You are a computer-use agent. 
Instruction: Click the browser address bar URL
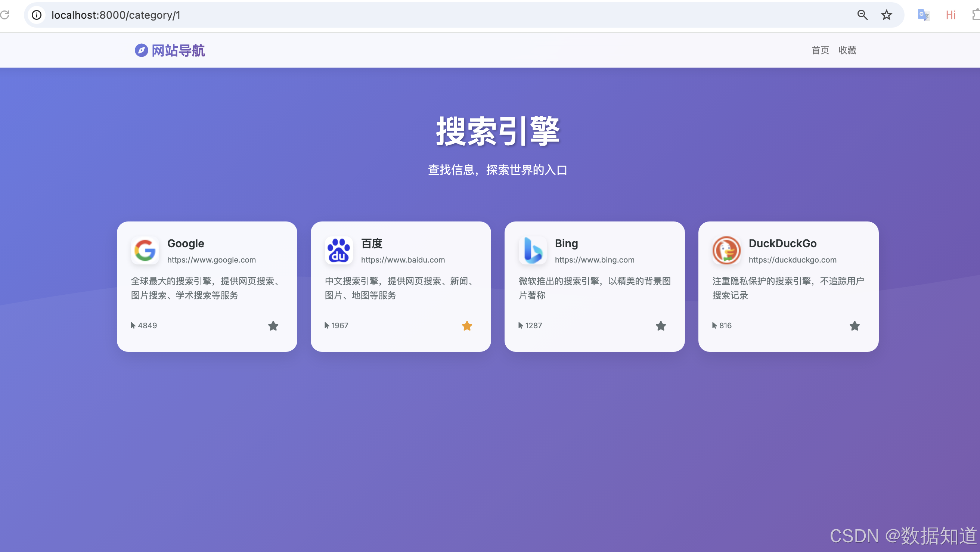116,15
